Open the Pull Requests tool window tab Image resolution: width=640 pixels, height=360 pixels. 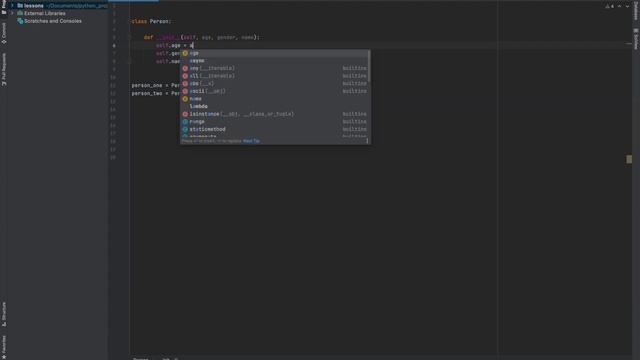(x=4, y=69)
